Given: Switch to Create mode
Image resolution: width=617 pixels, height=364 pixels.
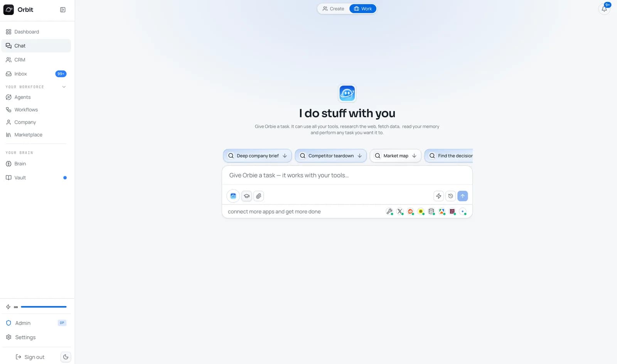Looking at the screenshot, I should pos(333,8).
